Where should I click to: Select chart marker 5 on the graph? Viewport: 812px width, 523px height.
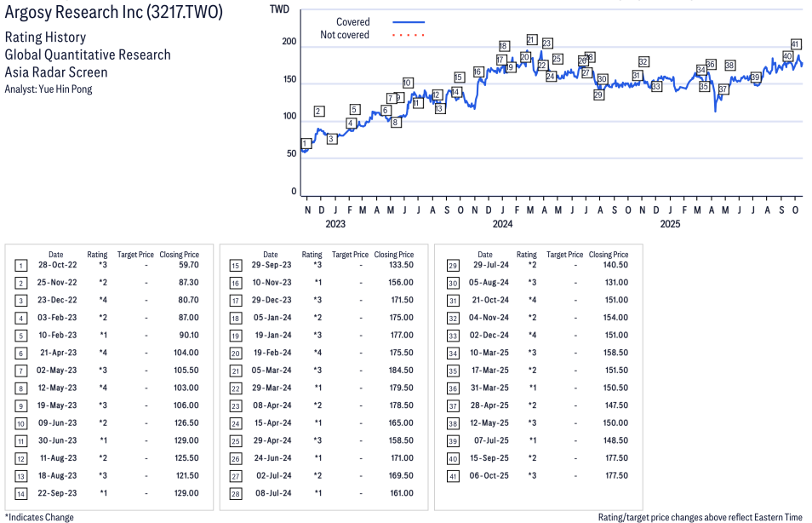(355, 110)
